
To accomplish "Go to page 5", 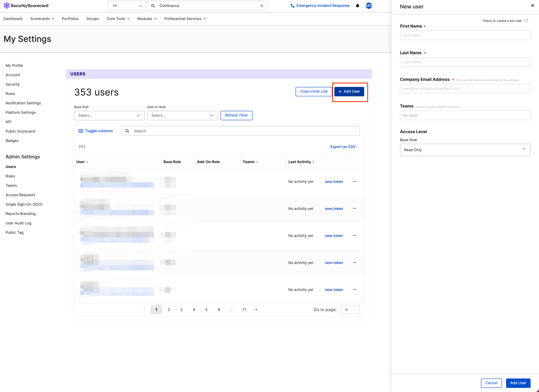I will [x=207, y=310].
